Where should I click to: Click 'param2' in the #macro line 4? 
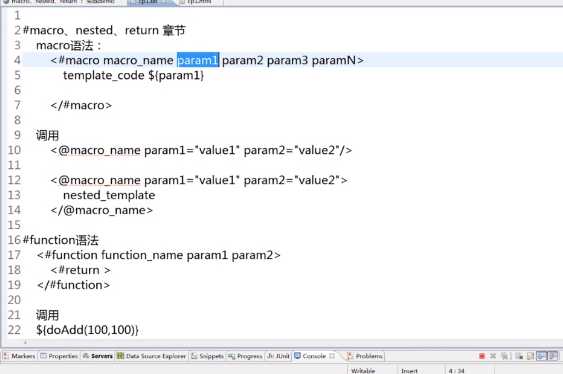243,60
